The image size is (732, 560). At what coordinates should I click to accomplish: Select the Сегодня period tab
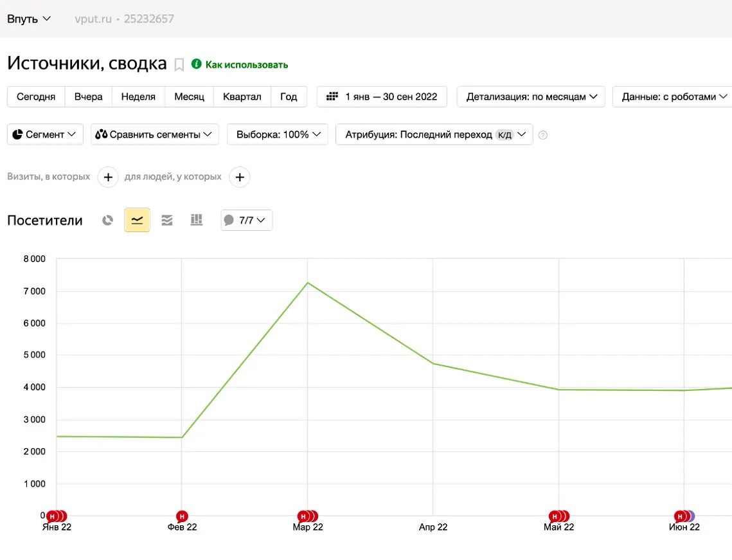(36, 96)
